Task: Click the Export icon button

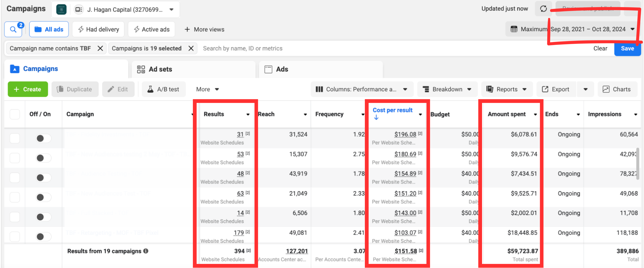Action: click(x=556, y=89)
